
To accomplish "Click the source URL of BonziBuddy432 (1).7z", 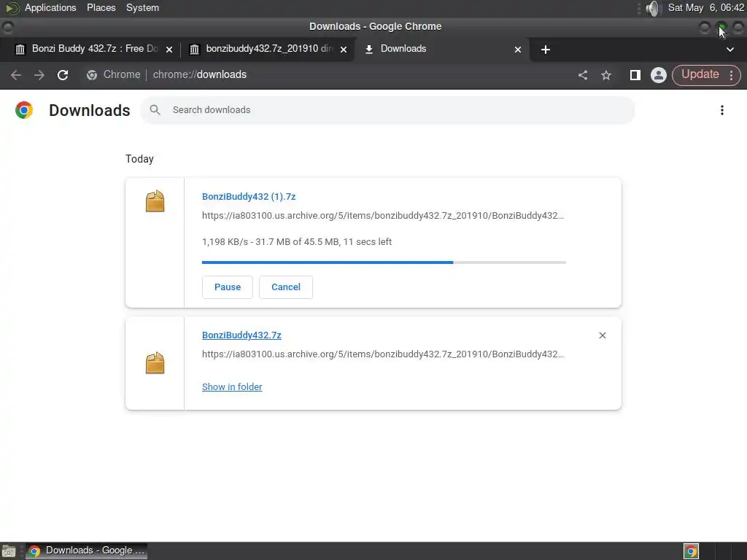I will [382, 215].
